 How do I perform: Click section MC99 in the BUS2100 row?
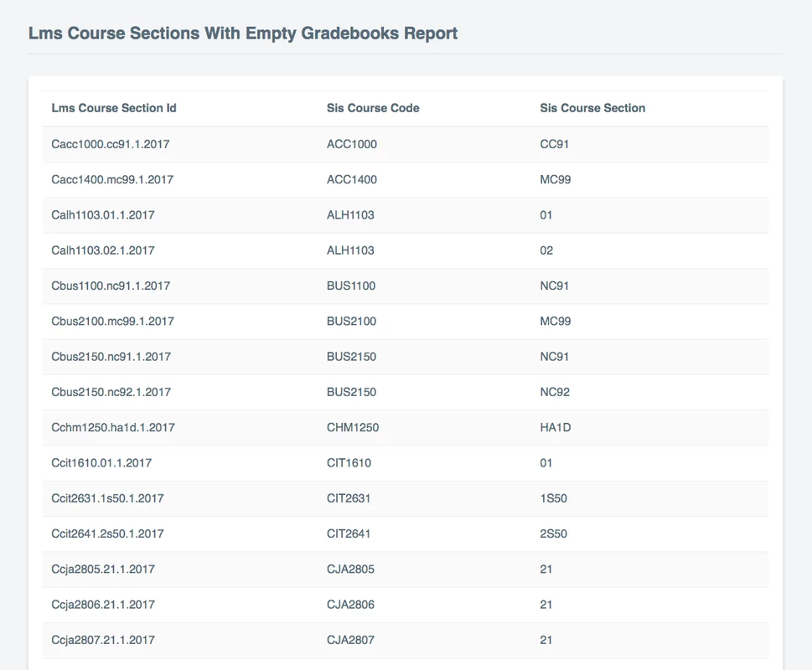556,322
